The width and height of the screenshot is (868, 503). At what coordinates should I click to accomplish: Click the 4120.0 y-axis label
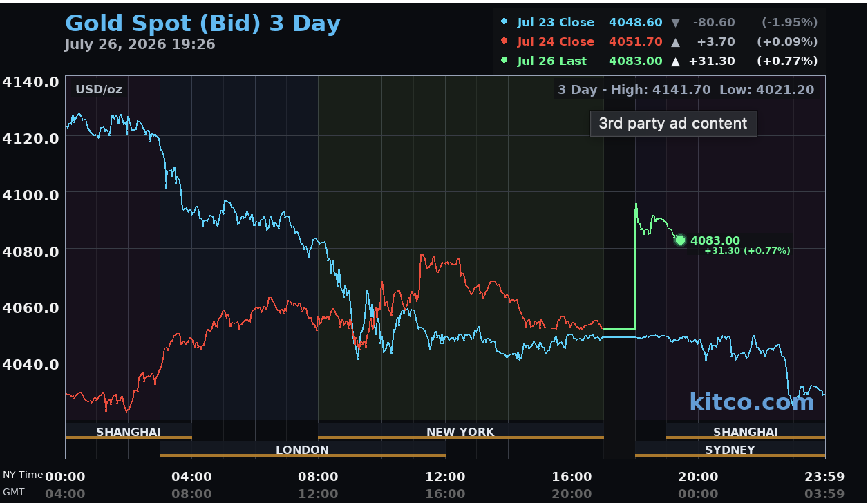tap(30, 138)
